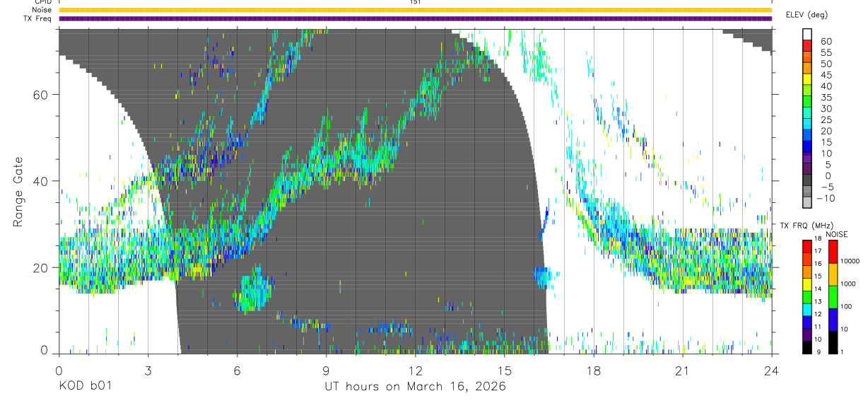This screenshot has height=401, width=868.
Task: Click x-axis tick label '24'
Action: coord(771,370)
